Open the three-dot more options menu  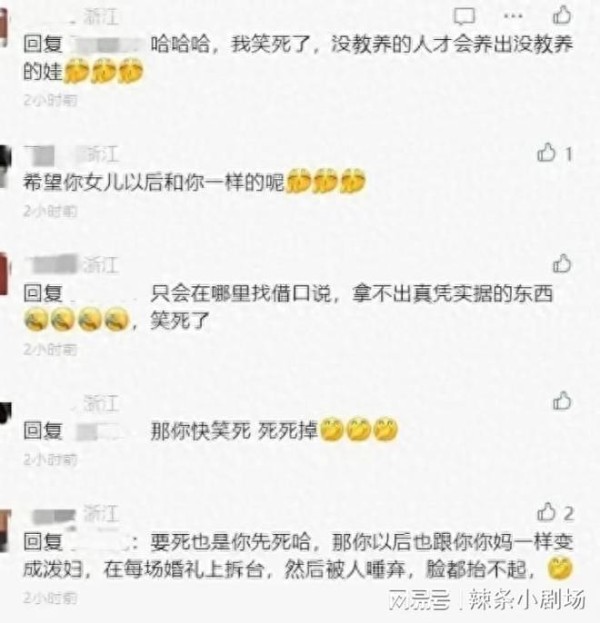[513, 16]
